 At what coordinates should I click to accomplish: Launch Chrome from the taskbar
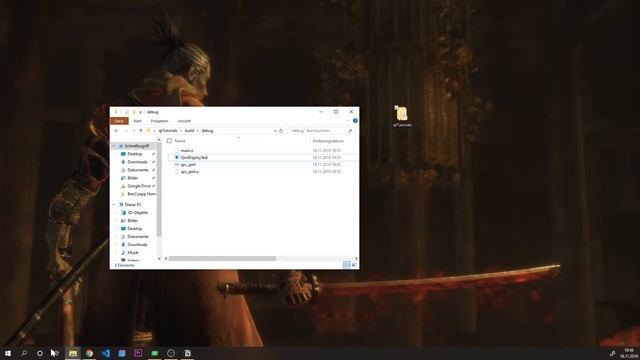89,353
